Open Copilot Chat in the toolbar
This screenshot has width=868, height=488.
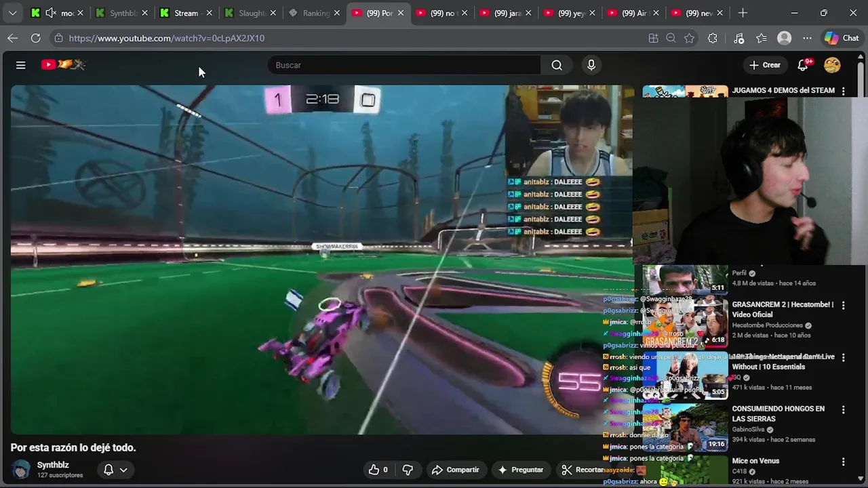click(842, 39)
